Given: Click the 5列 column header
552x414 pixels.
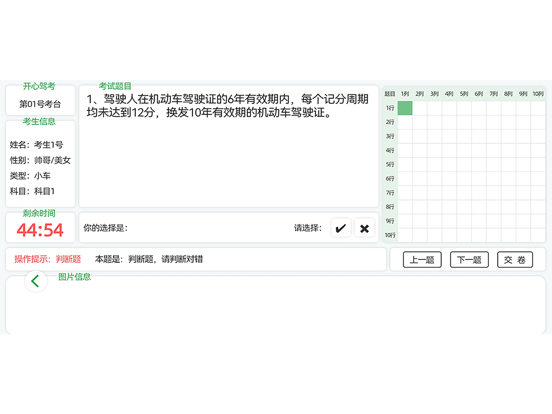Looking at the screenshot, I should 464,94.
